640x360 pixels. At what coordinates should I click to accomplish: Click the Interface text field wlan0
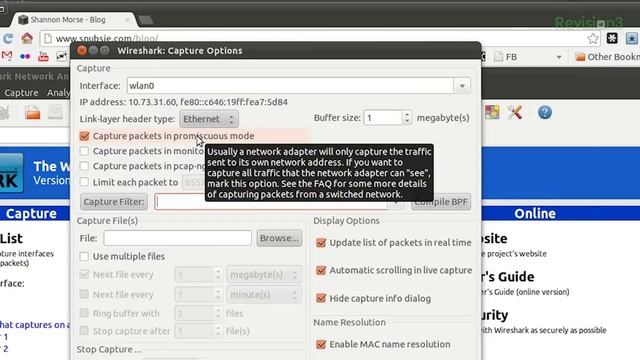[290, 86]
